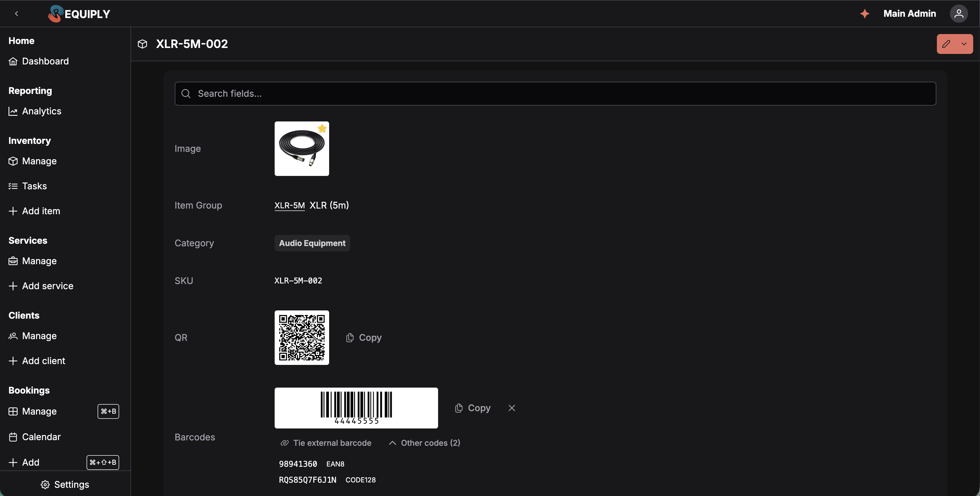
Task: Open dropdown arrow beside edit button
Action: [964, 44]
